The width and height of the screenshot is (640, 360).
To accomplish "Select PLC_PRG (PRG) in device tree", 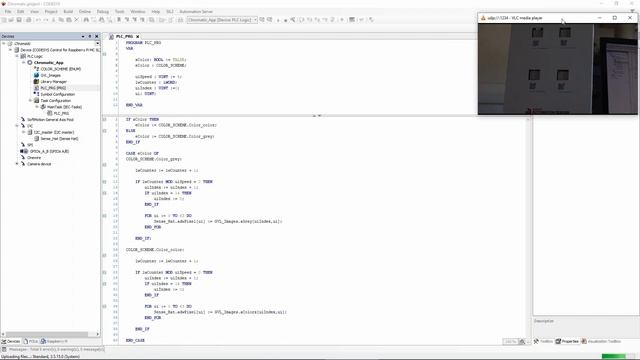I will point(53,88).
